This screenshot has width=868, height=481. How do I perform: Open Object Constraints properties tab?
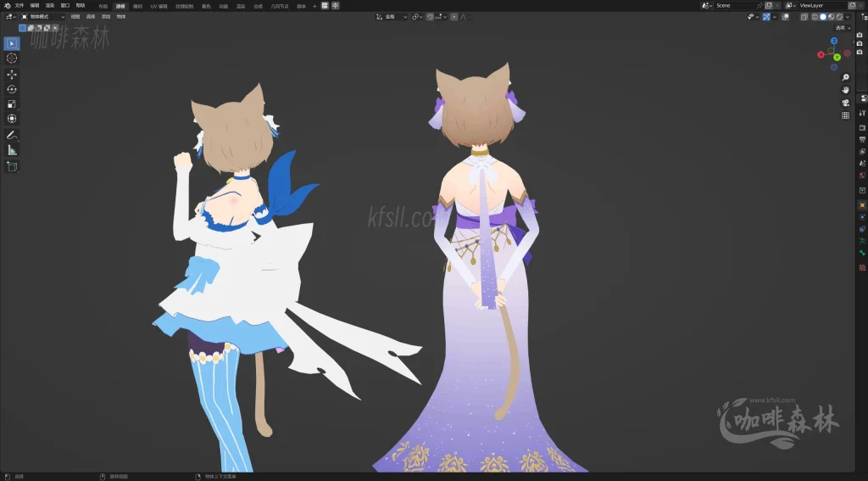point(862,229)
